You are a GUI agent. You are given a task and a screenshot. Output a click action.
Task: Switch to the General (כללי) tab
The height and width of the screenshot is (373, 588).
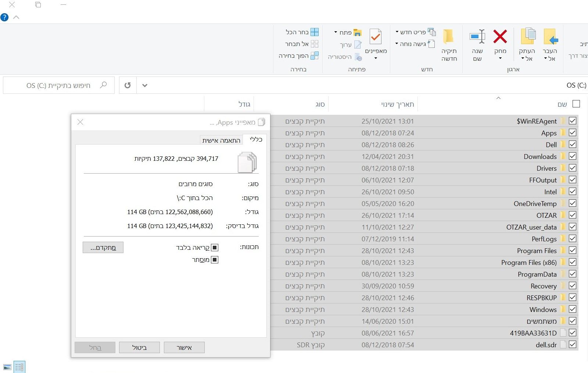tap(255, 139)
